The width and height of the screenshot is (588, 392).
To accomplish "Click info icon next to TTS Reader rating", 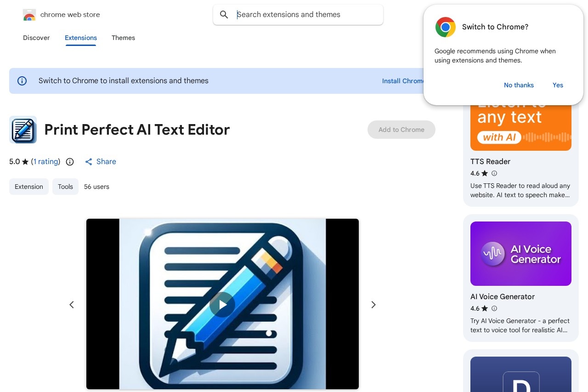I will (494, 173).
